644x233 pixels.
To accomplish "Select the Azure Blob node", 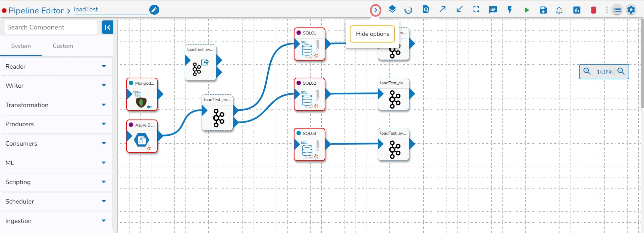I will coord(142,136).
